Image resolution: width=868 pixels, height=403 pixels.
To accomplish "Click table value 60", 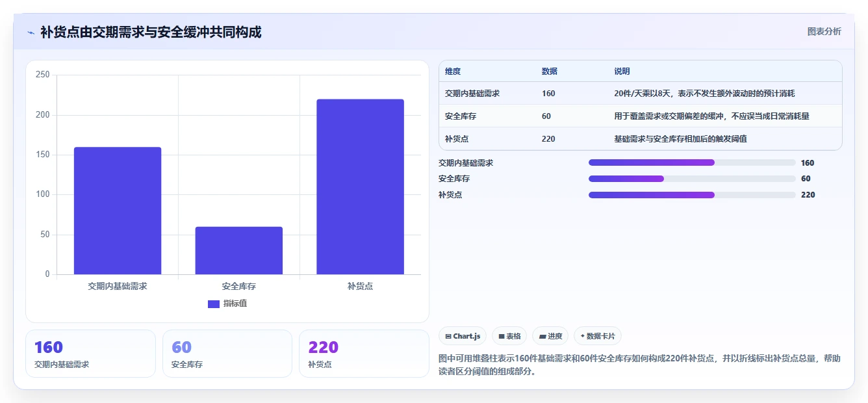I will (546, 116).
